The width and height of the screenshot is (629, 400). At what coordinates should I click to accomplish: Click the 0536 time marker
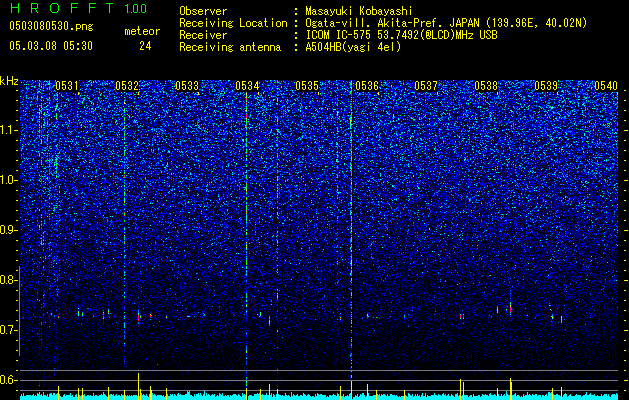(x=367, y=86)
